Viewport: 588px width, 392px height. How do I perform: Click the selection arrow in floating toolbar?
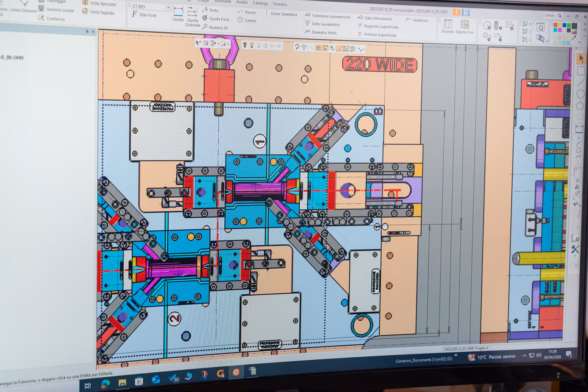pos(198,43)
